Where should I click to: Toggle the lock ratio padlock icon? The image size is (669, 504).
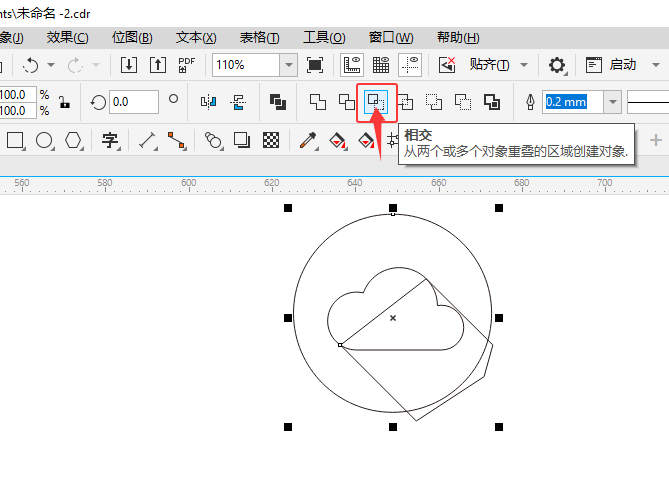point(64,102)
